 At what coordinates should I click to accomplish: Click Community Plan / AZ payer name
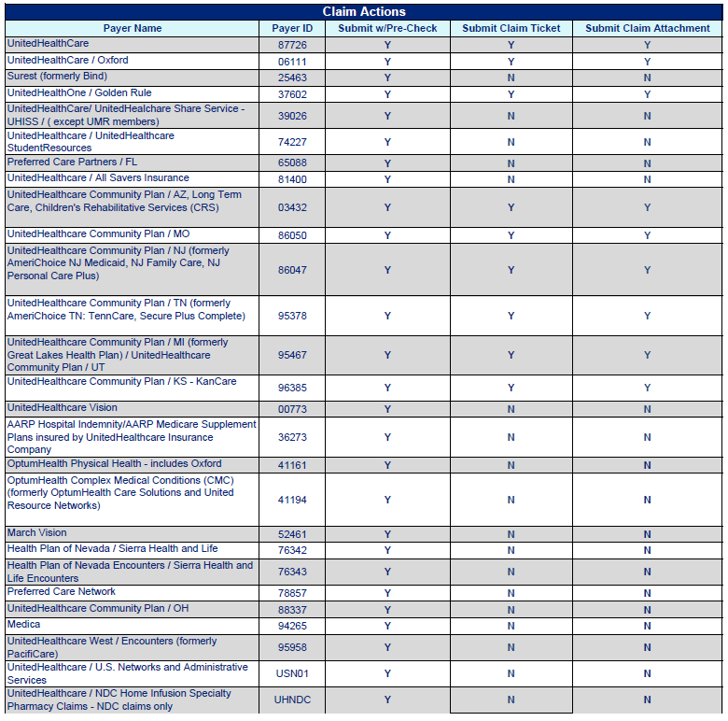point(124,201)
